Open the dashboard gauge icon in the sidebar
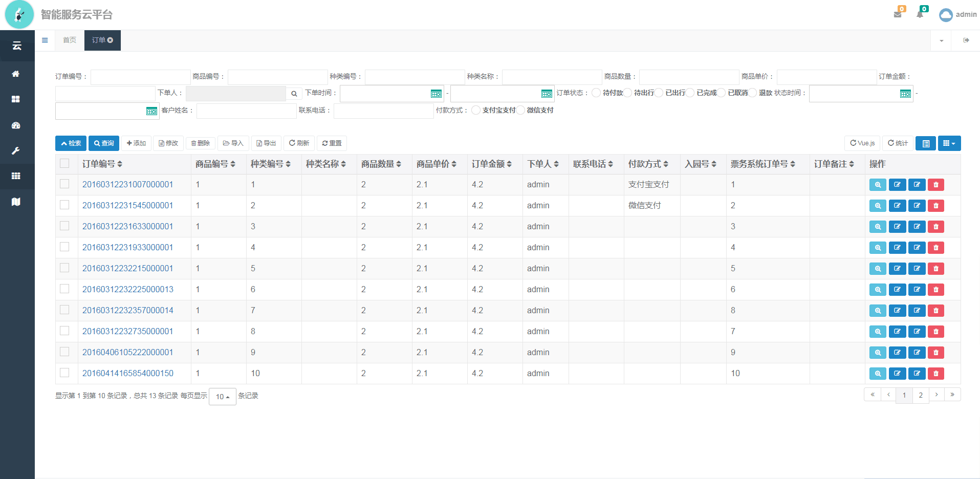Screen dimensions: 980x479 point(16,125)
